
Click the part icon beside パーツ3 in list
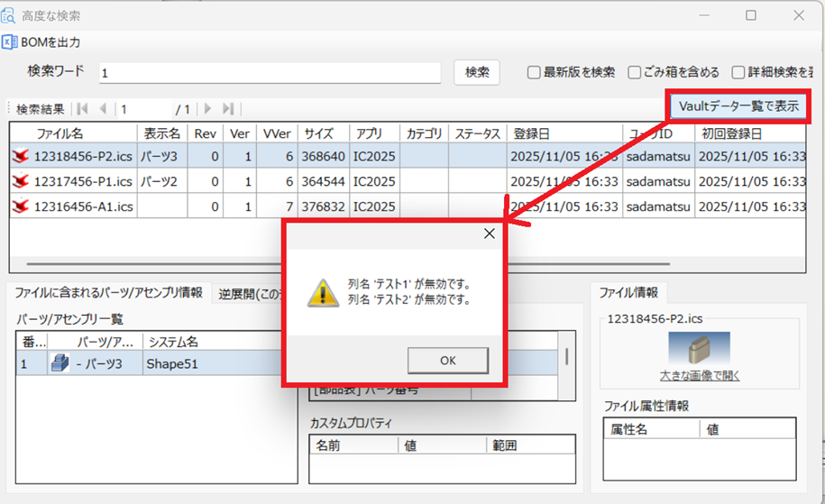60,363
